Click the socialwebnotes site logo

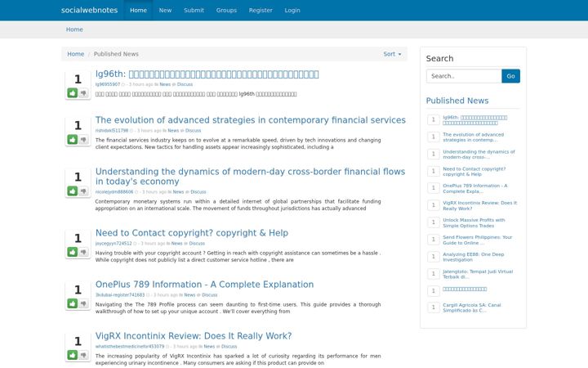(x=89, y=10)
